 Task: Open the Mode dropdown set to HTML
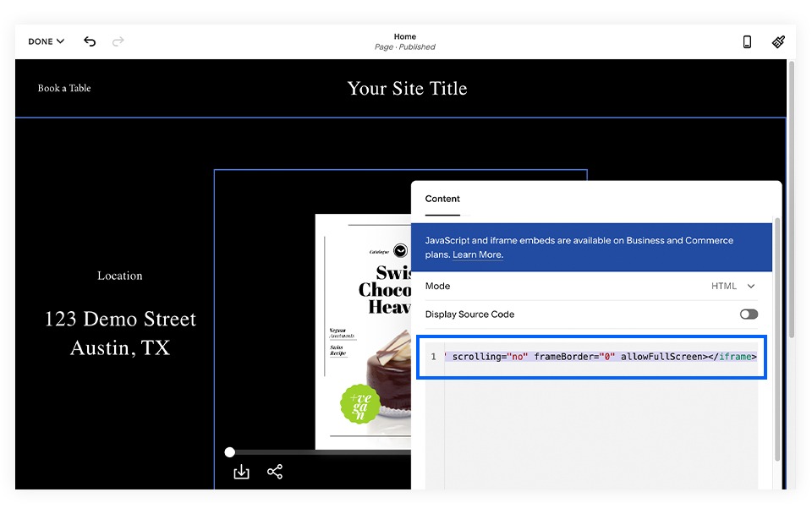(732, 286)
